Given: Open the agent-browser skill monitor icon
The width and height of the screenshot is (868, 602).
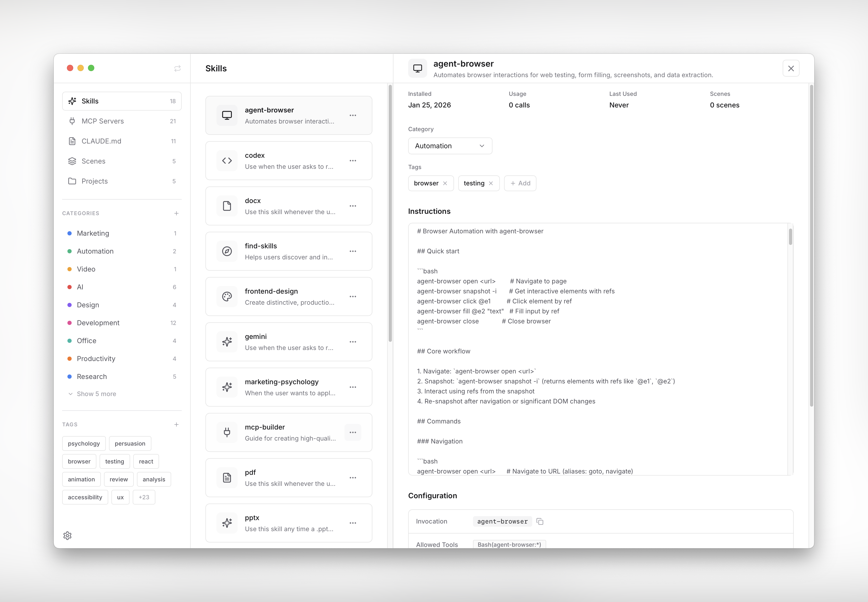Looking at the screenshot, I should point(227,115).
